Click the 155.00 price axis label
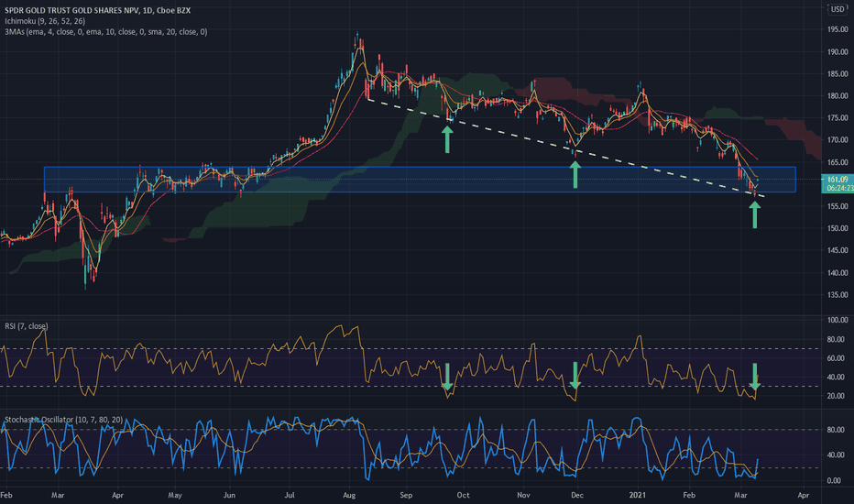 pyautogui.click(x=838, y=206)
